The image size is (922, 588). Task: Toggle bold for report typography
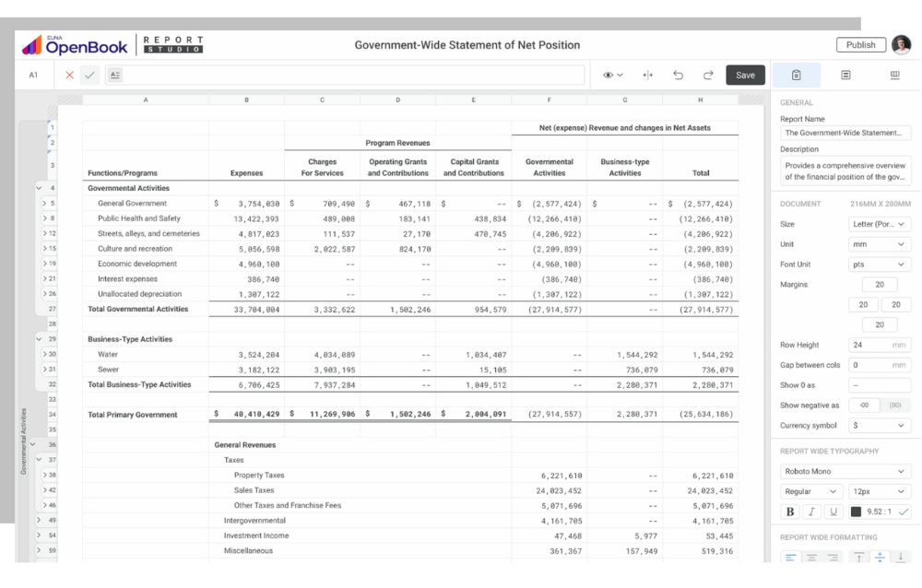(x=790, y=512)
